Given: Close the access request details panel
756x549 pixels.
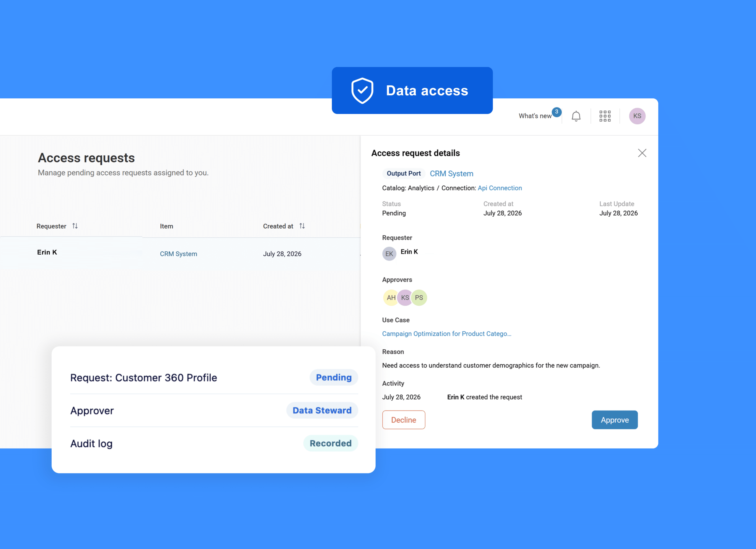Looking at the screenshot, I should click(x=642, y=153).
